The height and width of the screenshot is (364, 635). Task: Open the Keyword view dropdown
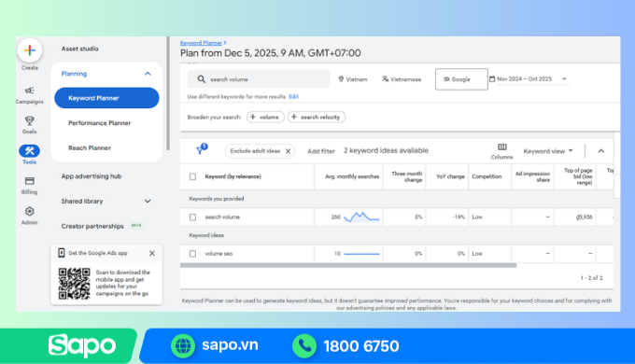[548, 151]
